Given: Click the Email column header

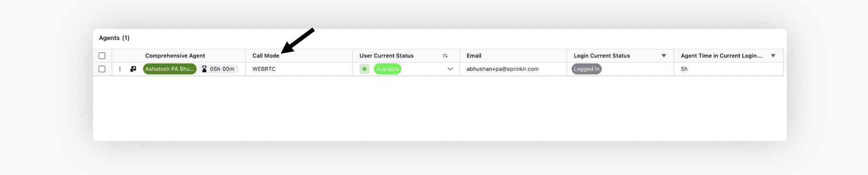Looking at the screenshot, I should pyautogui.click(x=474, y=56).
